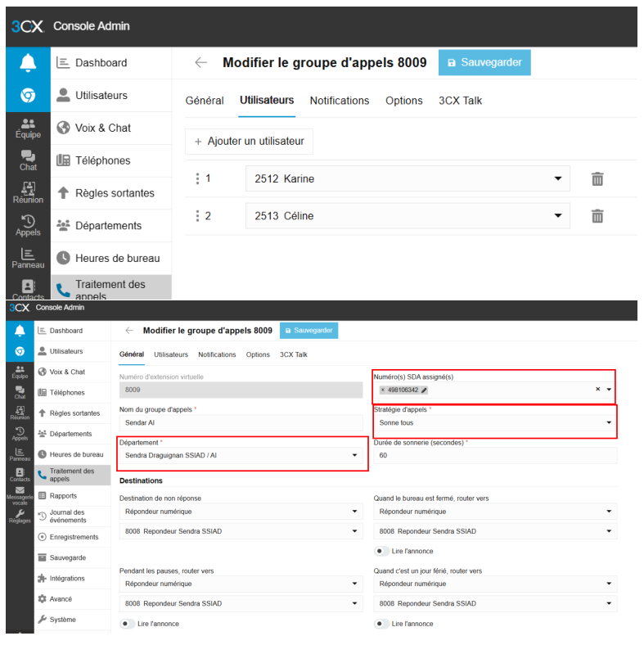
Task: Open Stratégie d'appels dropdown showing Sonne tous
Action: coord(495,423)
